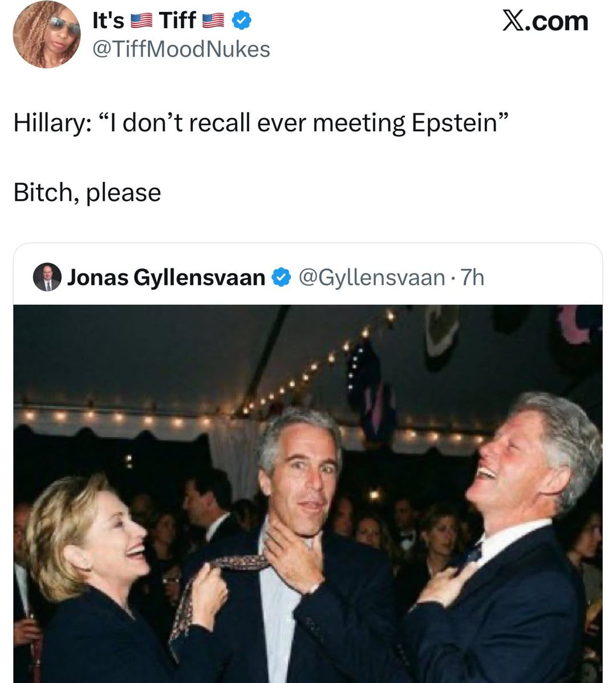Open the It's Tiff profile avatar
Image resolution: width=616 pixels, height=683 pixels.
point(47,34)
